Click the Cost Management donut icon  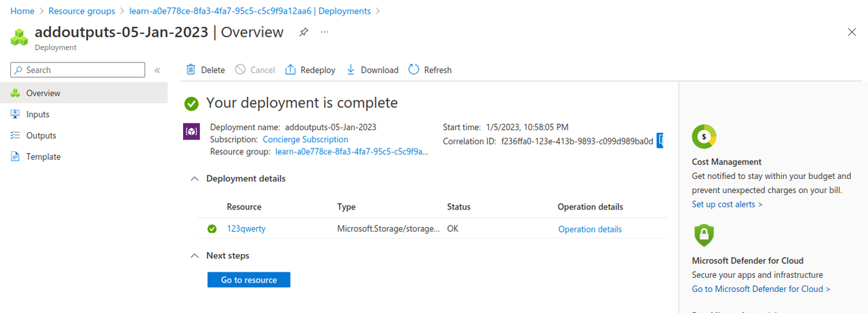[x=704, y=137]
